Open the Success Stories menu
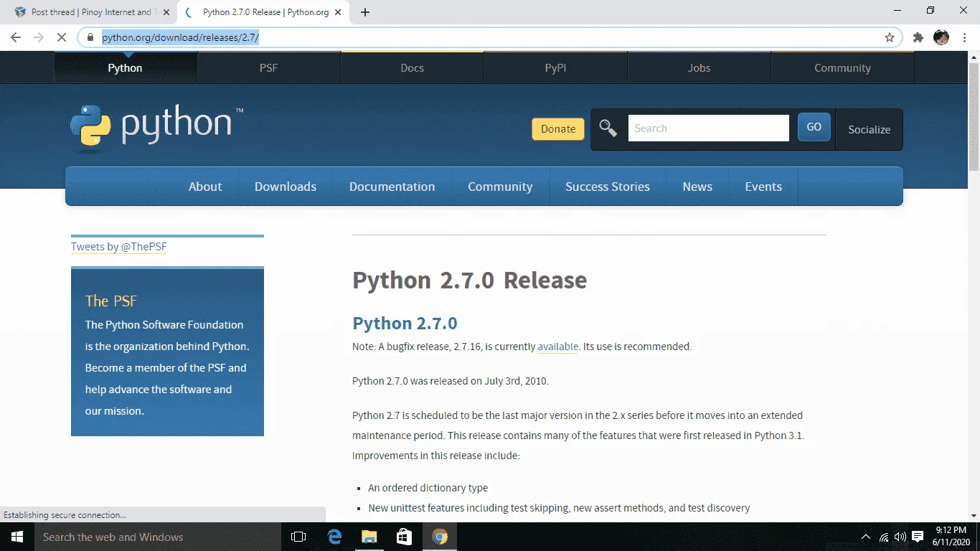980x551 pixels. [x=608, y=187]
